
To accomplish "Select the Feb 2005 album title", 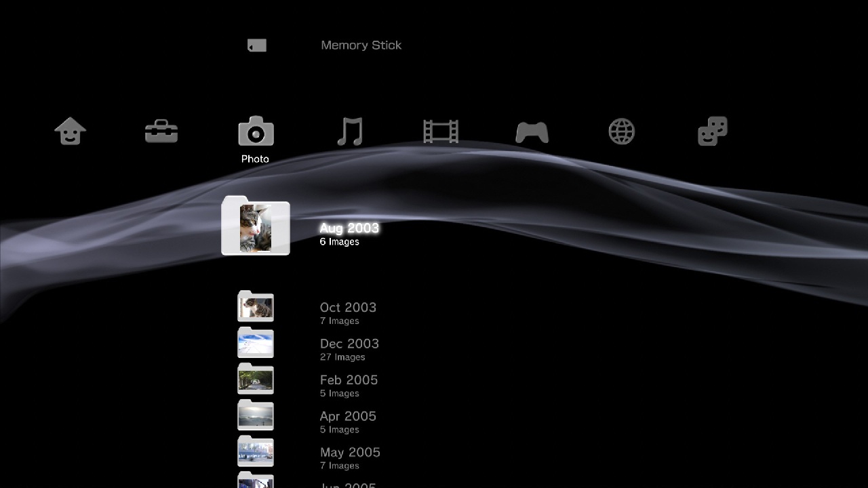I will coord(349,380).
